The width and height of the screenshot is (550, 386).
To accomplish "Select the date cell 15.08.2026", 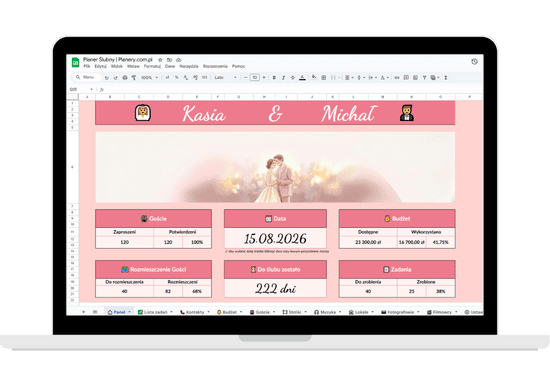I will [275, 239].
